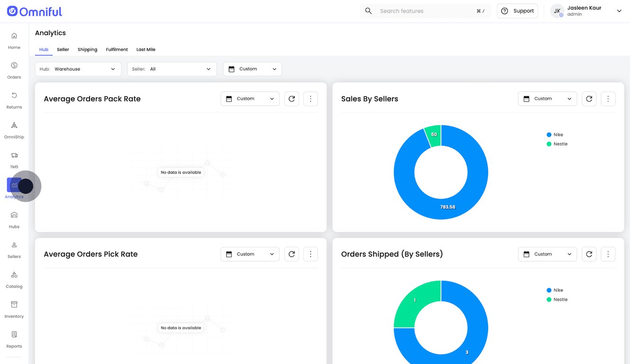Open the Catalog sidebar icon
Viewport: 630px width, 364px height.
14,274
